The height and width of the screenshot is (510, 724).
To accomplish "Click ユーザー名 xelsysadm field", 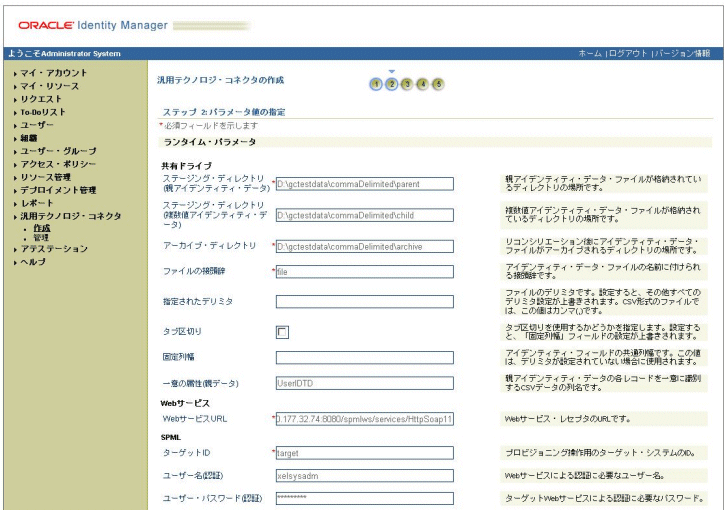I will pos(365,475).
